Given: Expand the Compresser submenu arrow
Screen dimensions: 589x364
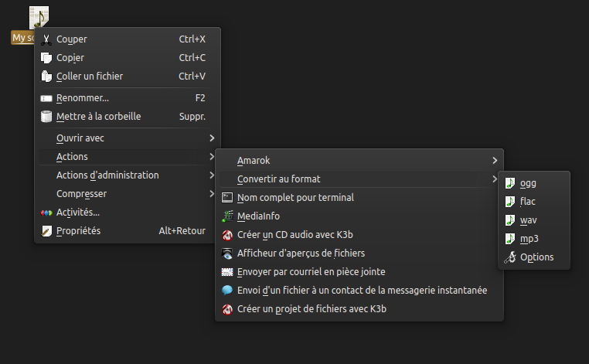Looking at the screenshot, I should click(x=212, y=194).
